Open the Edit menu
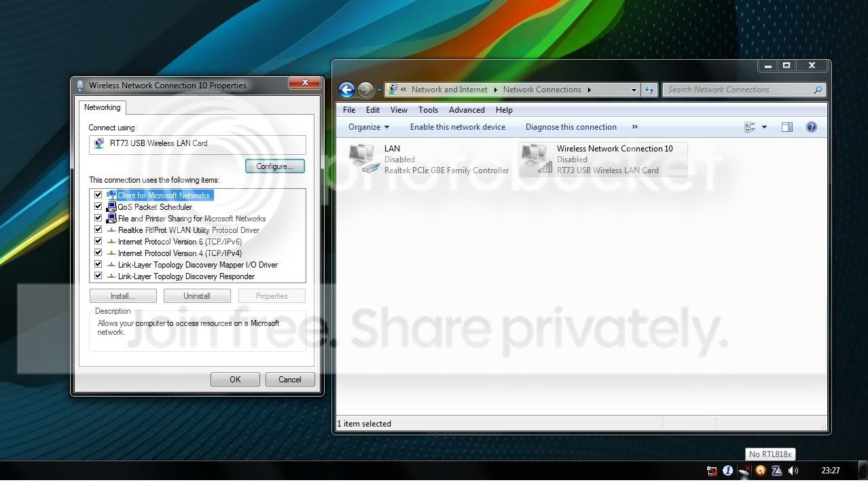868x489 pixels. tap(373, 110)
